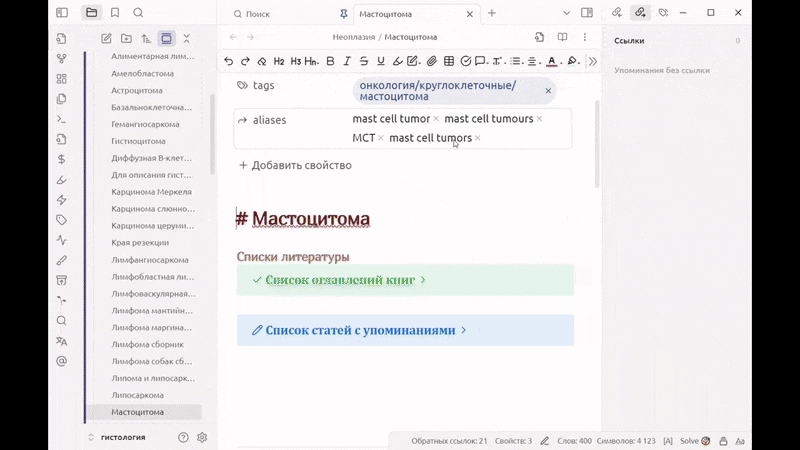Pick background fill color swatch
The height and width of the screenshot is (450, 800).
(573, 61)
